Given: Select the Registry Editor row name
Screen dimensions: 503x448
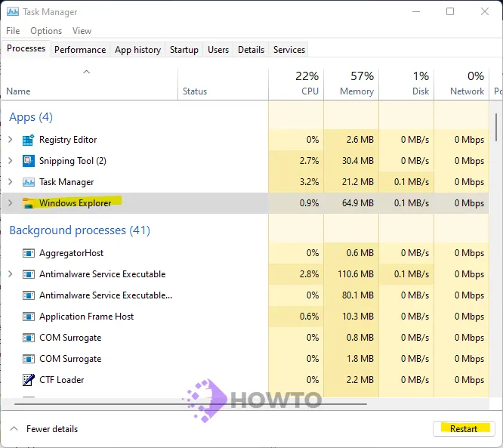Looking at the screenshot, I should coord(68,140).
